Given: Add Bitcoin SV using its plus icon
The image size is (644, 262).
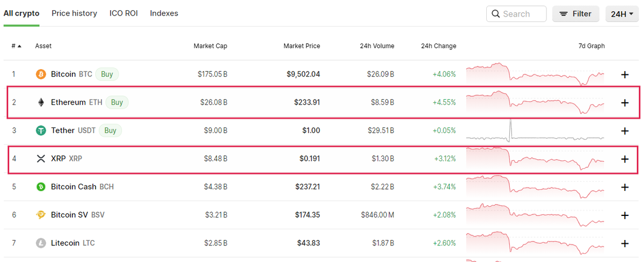Looking at the screenshot, I should coord(625,215).
